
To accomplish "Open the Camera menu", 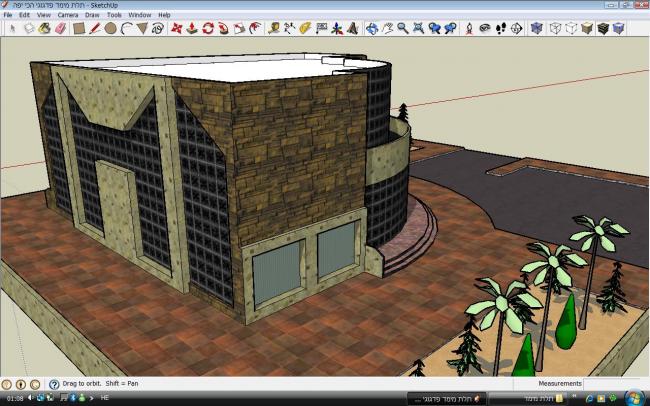I will pos(68,16).
